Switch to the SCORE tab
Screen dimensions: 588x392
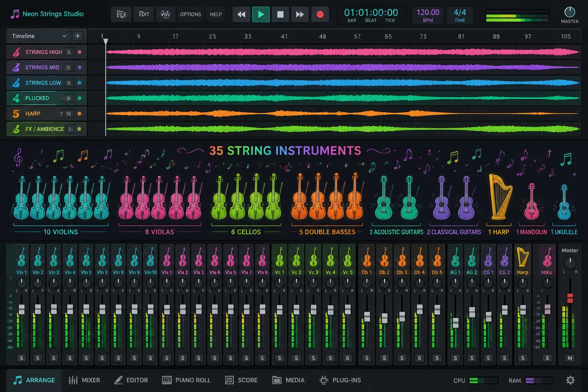(x=241, y=380)
